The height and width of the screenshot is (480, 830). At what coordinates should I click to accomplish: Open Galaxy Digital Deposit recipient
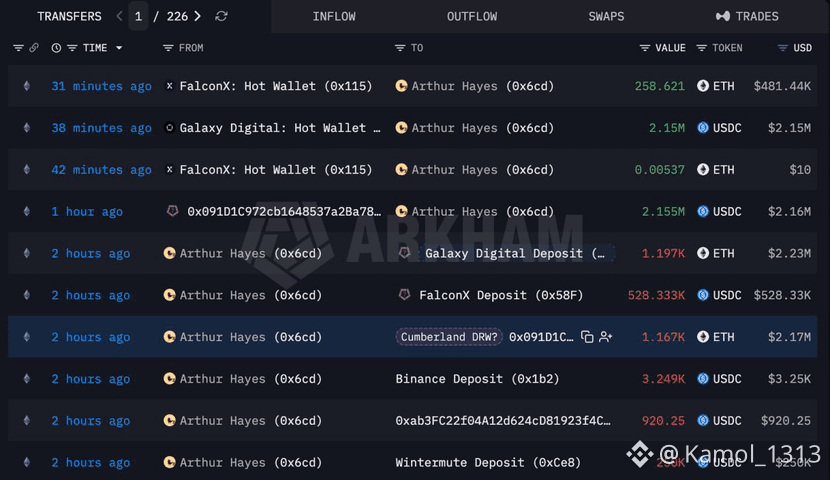(515, 253)
